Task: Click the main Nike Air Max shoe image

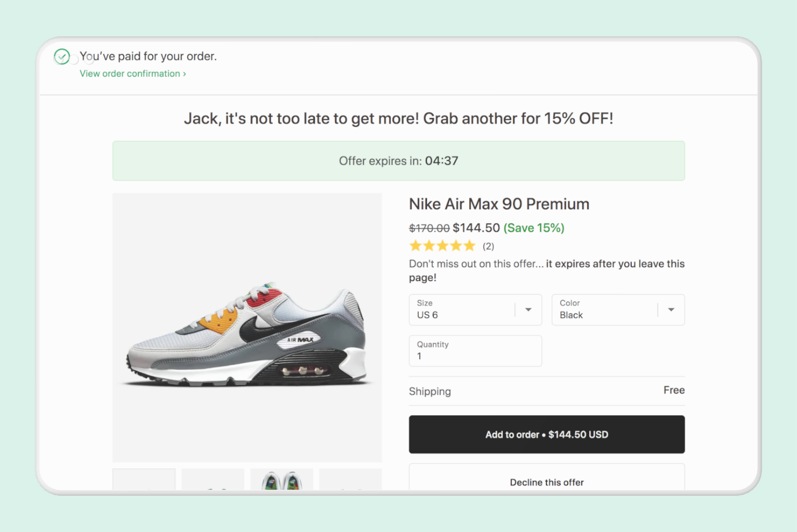Action: 247,327
